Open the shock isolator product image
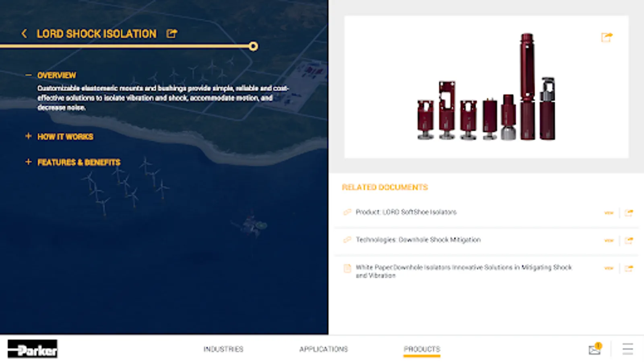This screenshot has height=362, width=644. coord(486,87)
